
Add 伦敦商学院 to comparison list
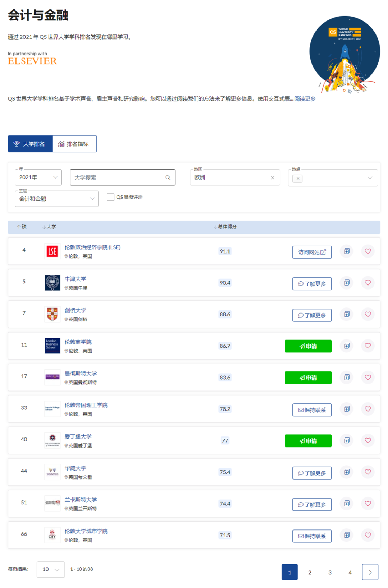(x=347, y=346)
